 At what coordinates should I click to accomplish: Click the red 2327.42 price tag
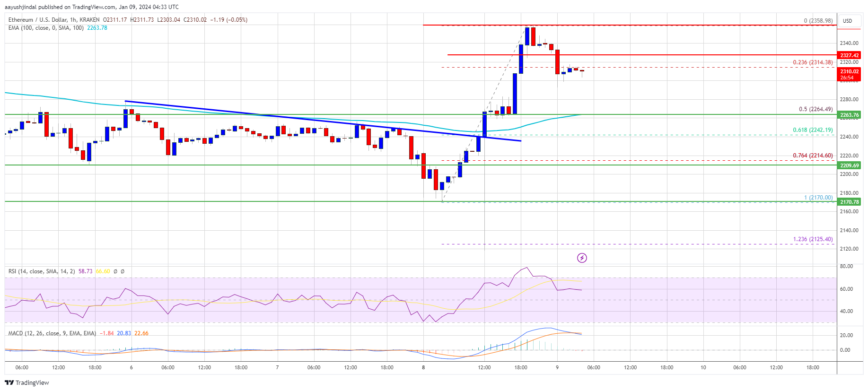849,55
